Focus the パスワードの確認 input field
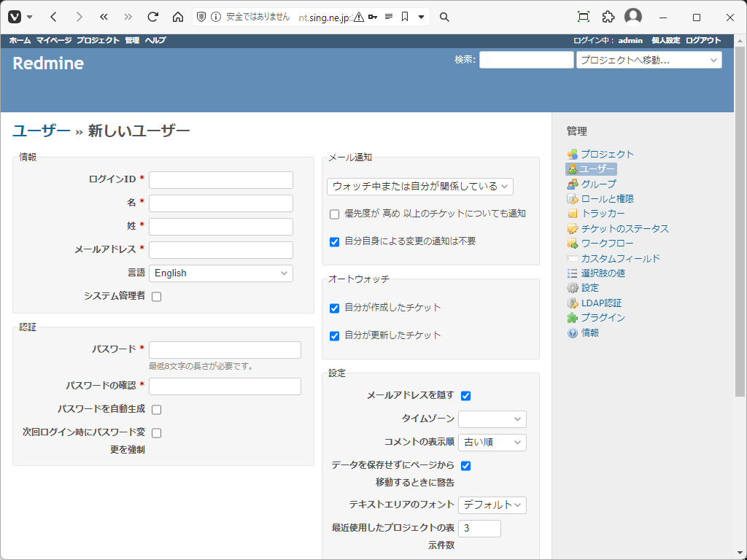 coord(225,386)
